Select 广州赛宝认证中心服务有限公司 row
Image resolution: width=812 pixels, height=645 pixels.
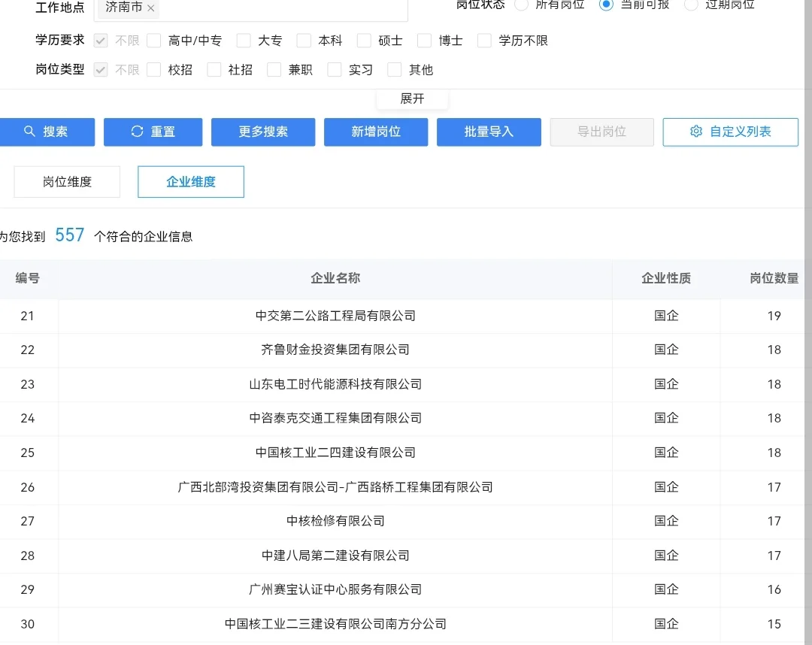401,589
